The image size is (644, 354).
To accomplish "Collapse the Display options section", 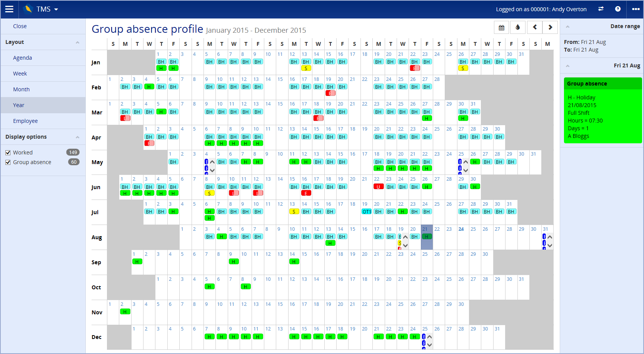I will click(77, 137).
